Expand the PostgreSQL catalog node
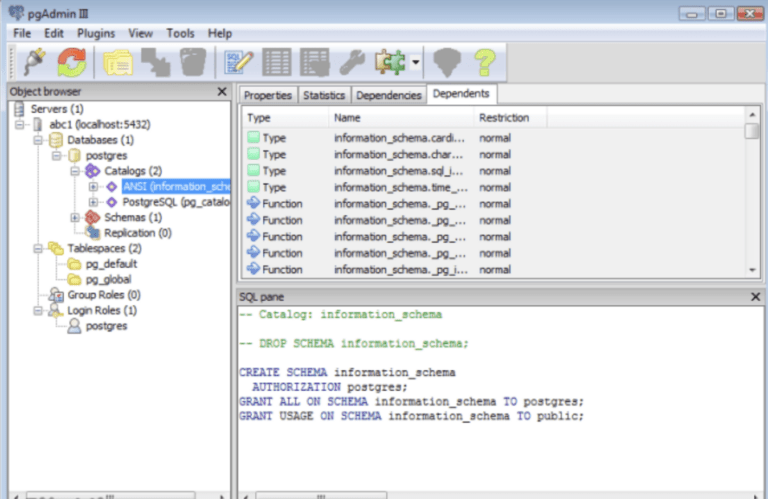The width and height of the screenshot is (768, 499). (93, 202)
